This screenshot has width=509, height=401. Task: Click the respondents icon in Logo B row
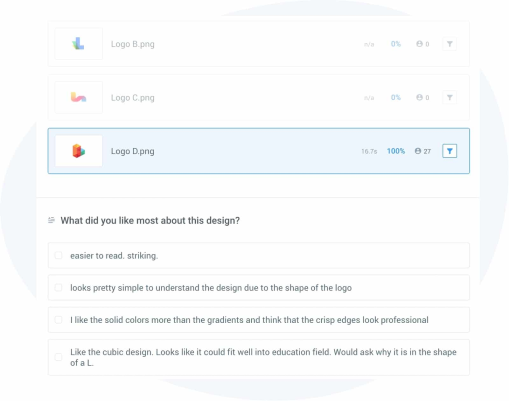click(419, 44)
